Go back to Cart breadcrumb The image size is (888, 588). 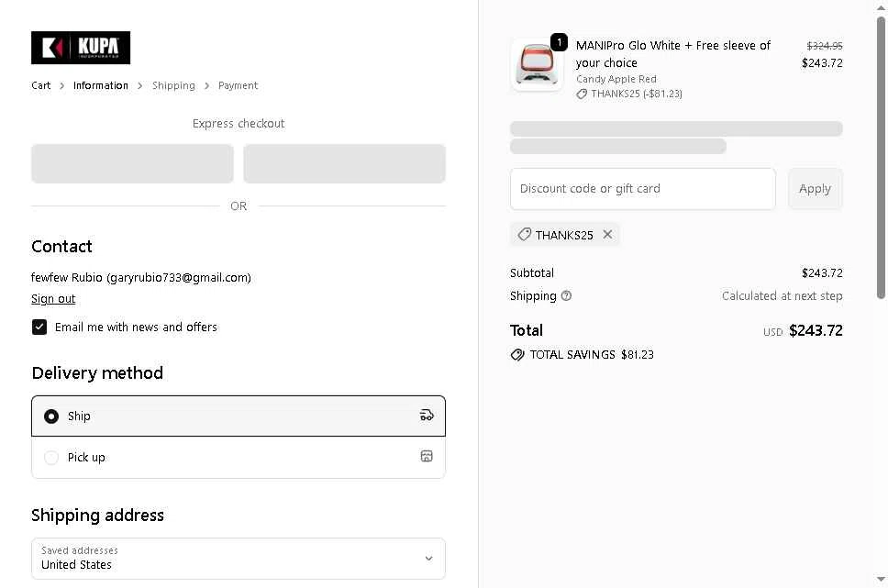click(x=40, y=85)
